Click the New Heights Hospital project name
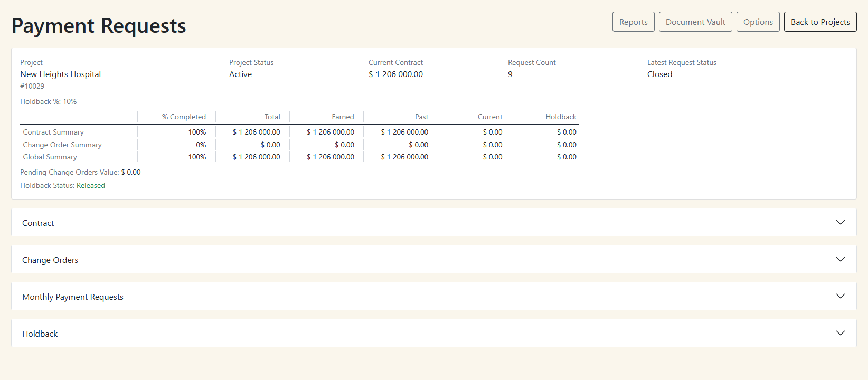The width and height of the screenshot is (868, 380). (61, 74)
